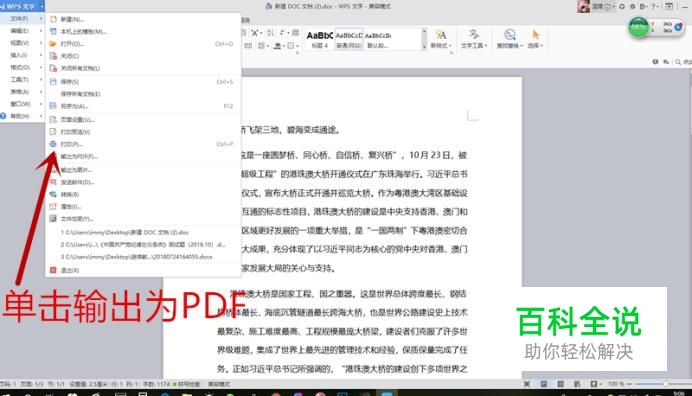Viewport: 692px width, 396px height.
Task: Apply the Heading 4 style
Action: (x=320, y=39)
